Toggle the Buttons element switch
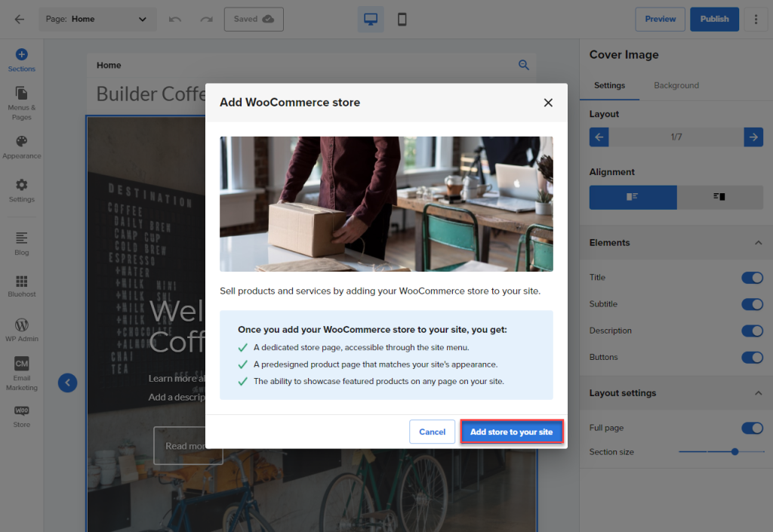 [x=753, y=358]
